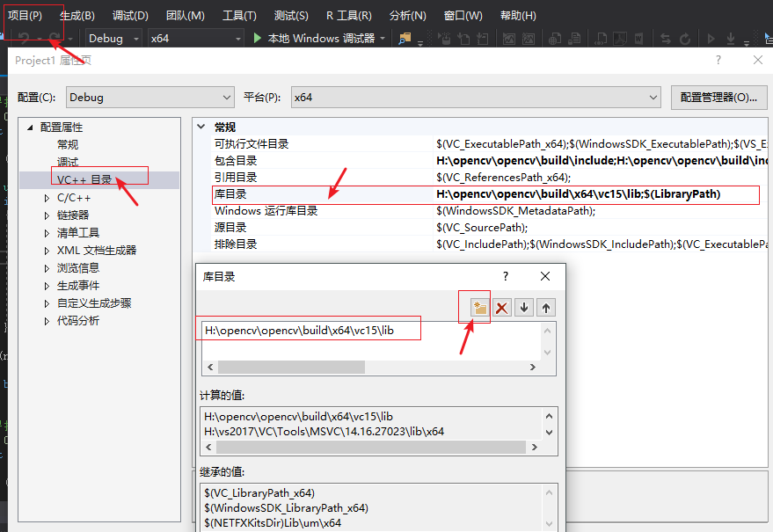Click the 配置管理器(O)... button
773x532 pixels.
click(x=718, y=97)
